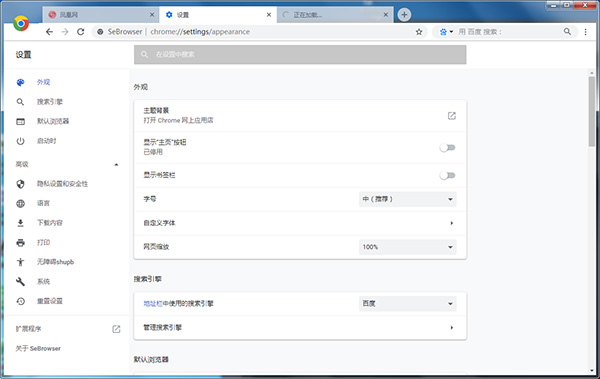Select the printer icon for 打印

coord(20,242)
